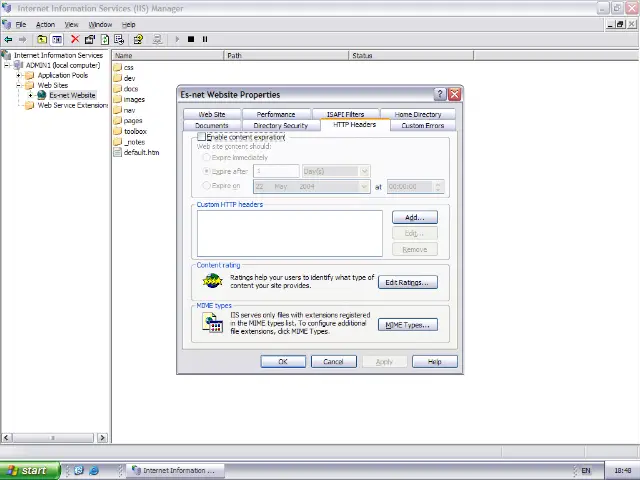Click the ADMIN1 local computer icon
This screenshot has width=640, height=480.
click(x=18, y=65)
